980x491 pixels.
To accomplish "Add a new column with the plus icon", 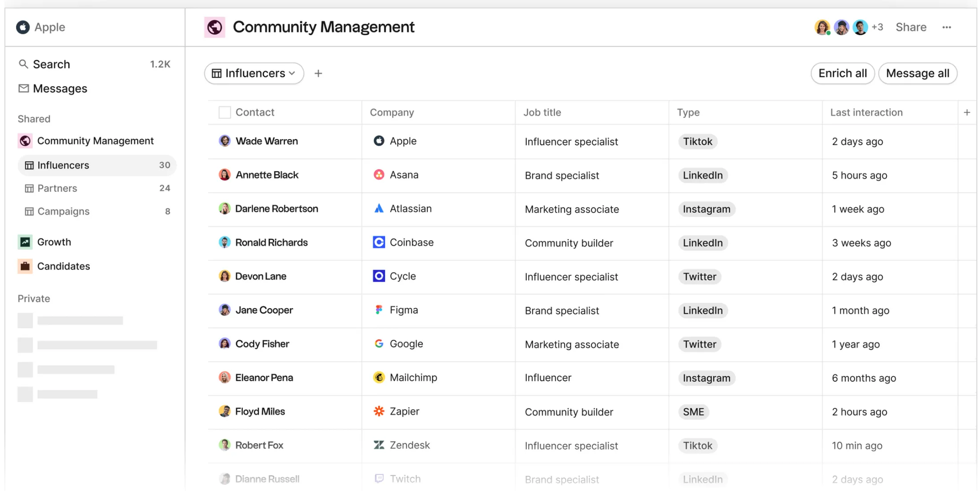I will [967, 113].
